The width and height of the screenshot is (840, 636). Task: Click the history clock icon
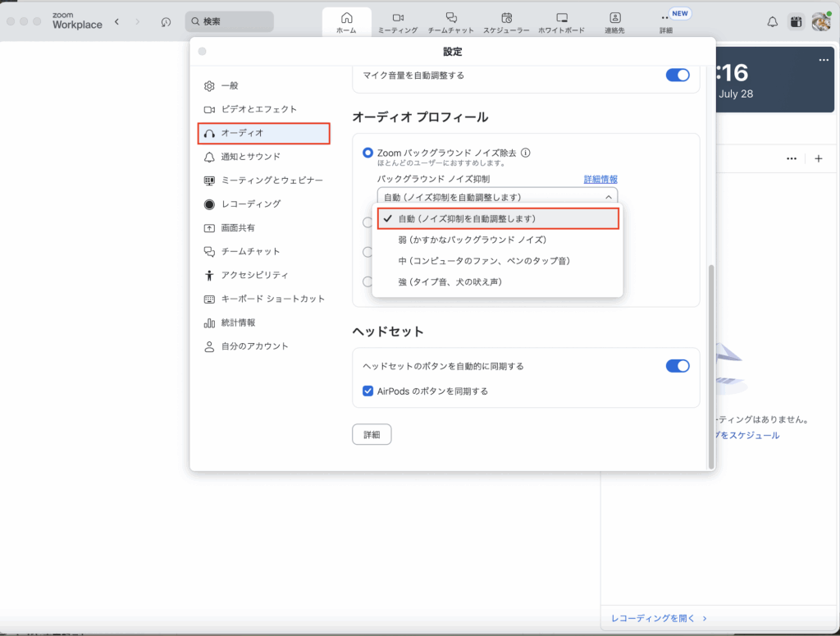point(166,22)
